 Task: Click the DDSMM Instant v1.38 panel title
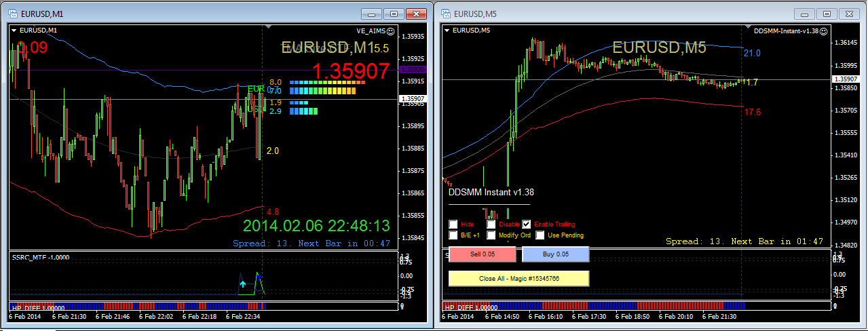pyautogui.click(x=491, y=193)
